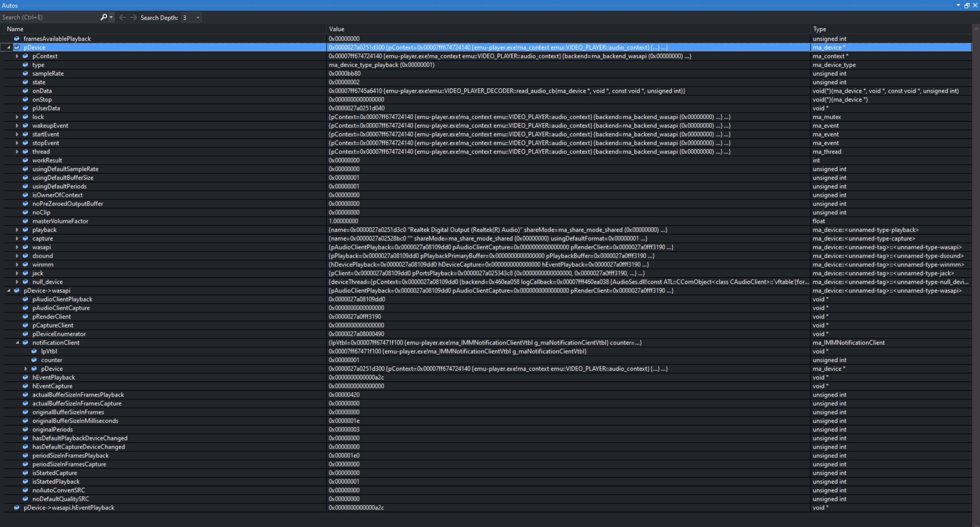Open the window position dropdown at top right corner
The image size is (980, 527).
click(958, 5)
